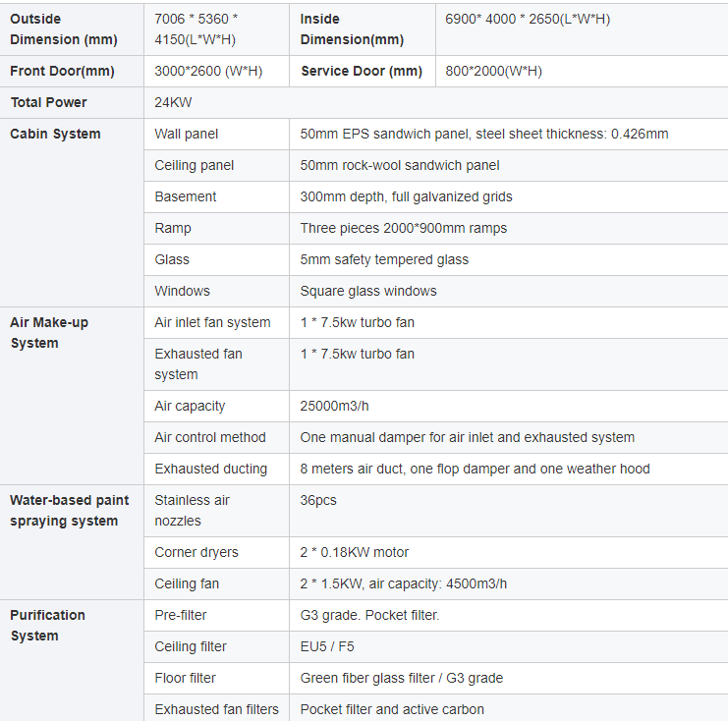Select the Corner dryers row label
Image resolution: width=728 pixels, height=721 pixels.
(x=196, y=552)
